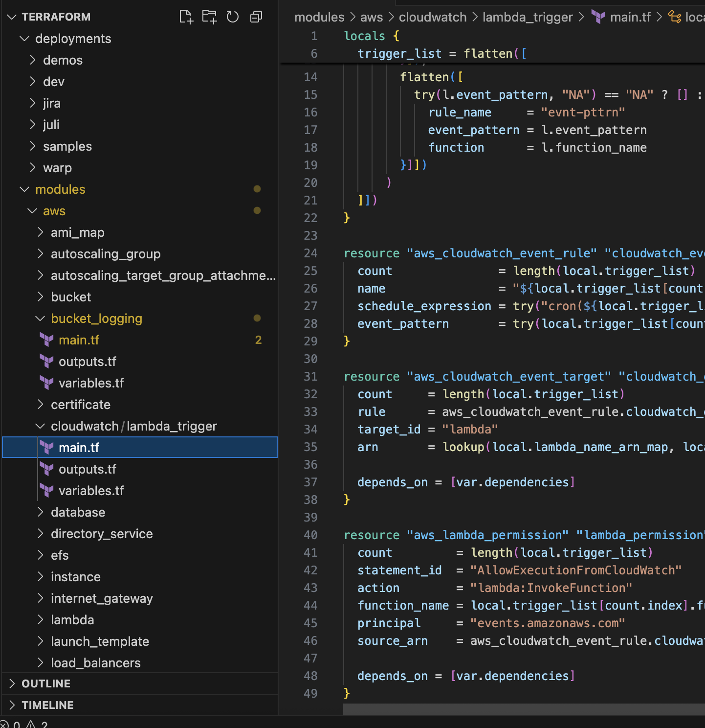Select breadcrumb item lambda_trigger
This screenshot has height=728, width=705.
528,17
